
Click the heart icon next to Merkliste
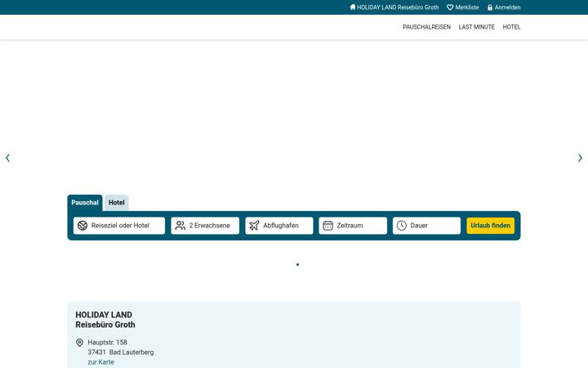(x=450, y=7)
